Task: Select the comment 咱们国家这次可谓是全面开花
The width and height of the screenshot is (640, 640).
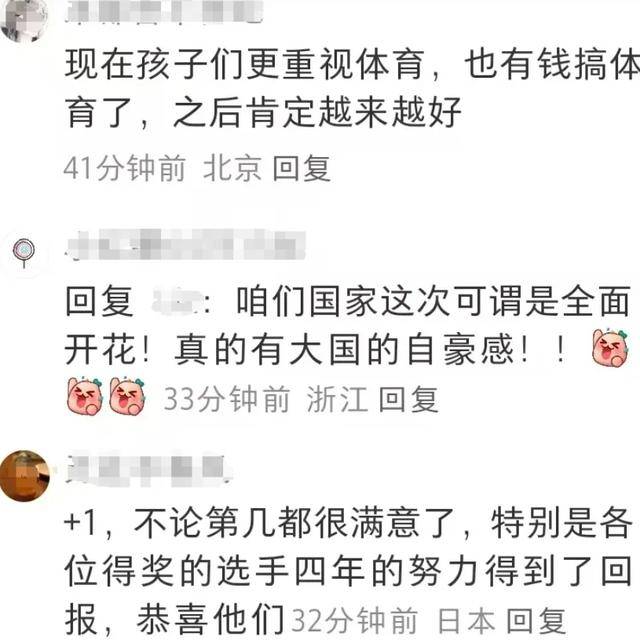Action: pos(348,325)
